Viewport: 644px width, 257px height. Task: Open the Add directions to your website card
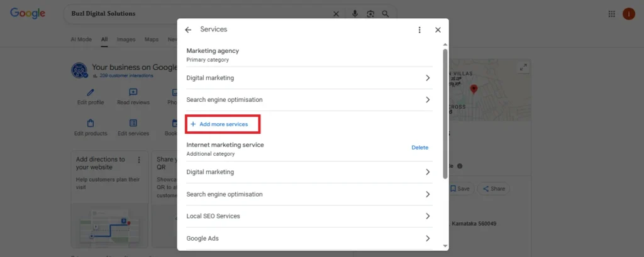pos(109,199)
